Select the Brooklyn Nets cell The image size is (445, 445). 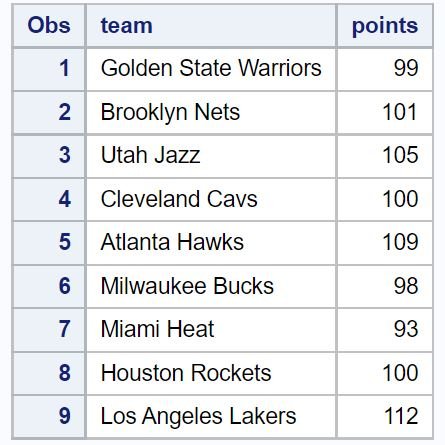point(211,113)
